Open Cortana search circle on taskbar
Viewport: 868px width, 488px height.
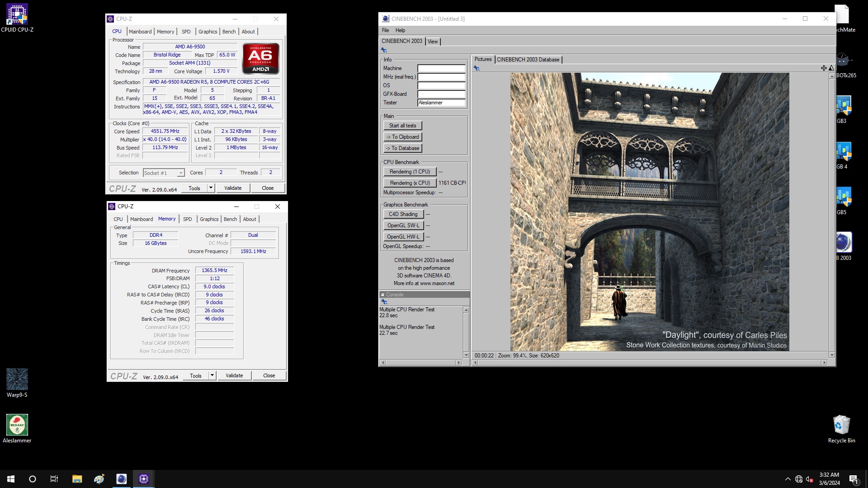[x=33, y=479]
